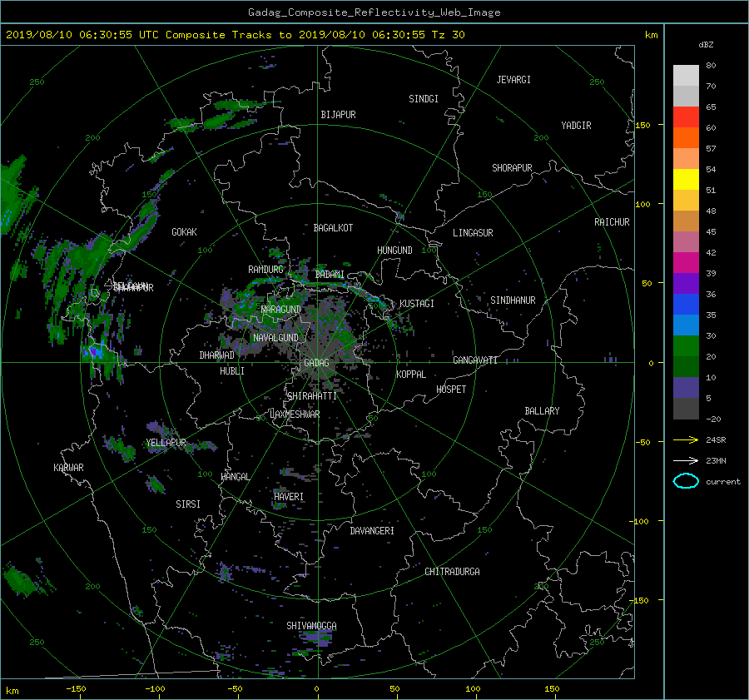The width and height of the screenshot is (749, 700).
Task: Click the yellow 24SR arrow legend icon
Action: click(x=686, y=439)
